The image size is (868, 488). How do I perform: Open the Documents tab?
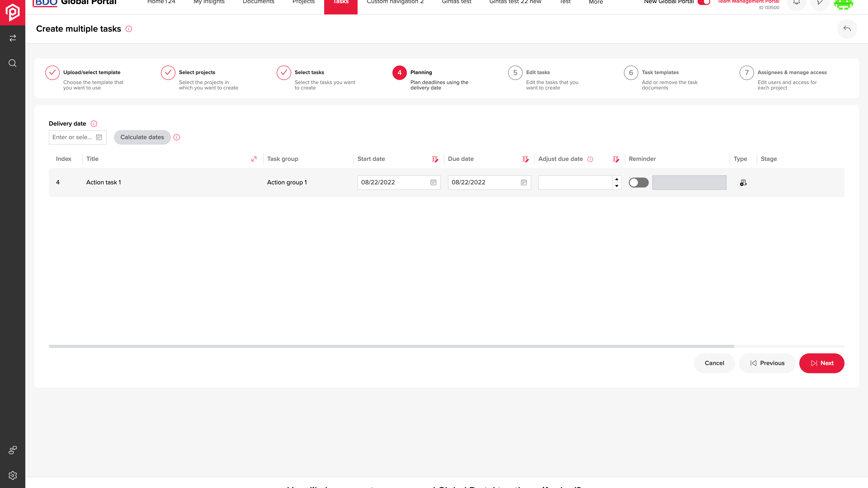coord(258,2)
